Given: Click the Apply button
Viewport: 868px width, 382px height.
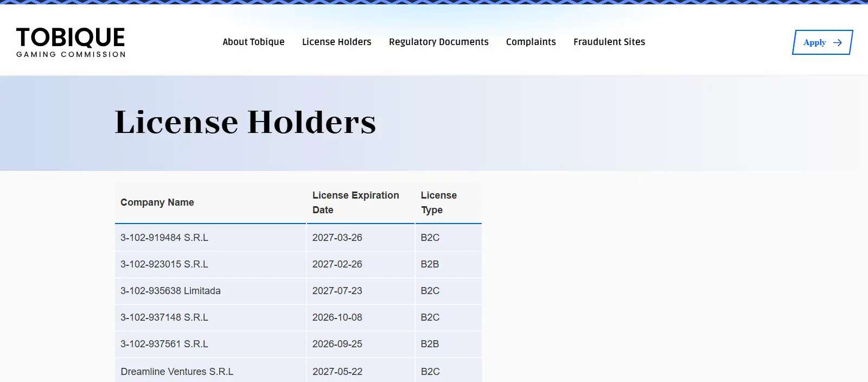Looking at the screenshot, I should pos(822,42).
